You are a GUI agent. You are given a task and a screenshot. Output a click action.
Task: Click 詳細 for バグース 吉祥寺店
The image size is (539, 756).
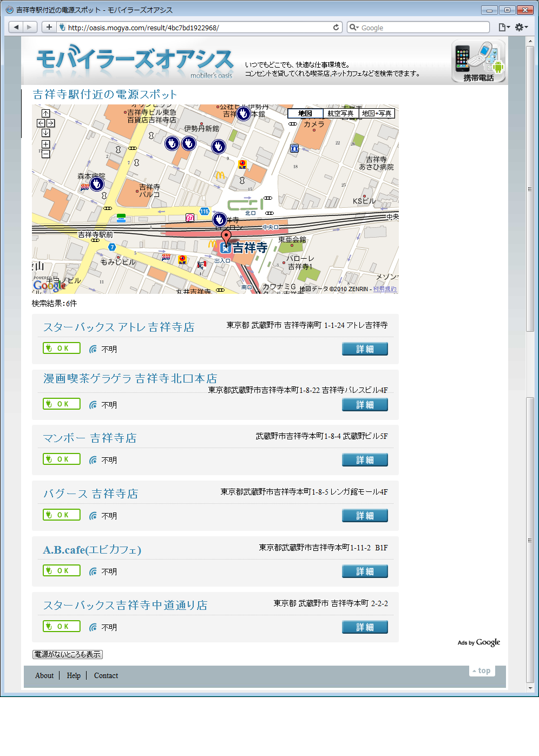click(365, 516)
